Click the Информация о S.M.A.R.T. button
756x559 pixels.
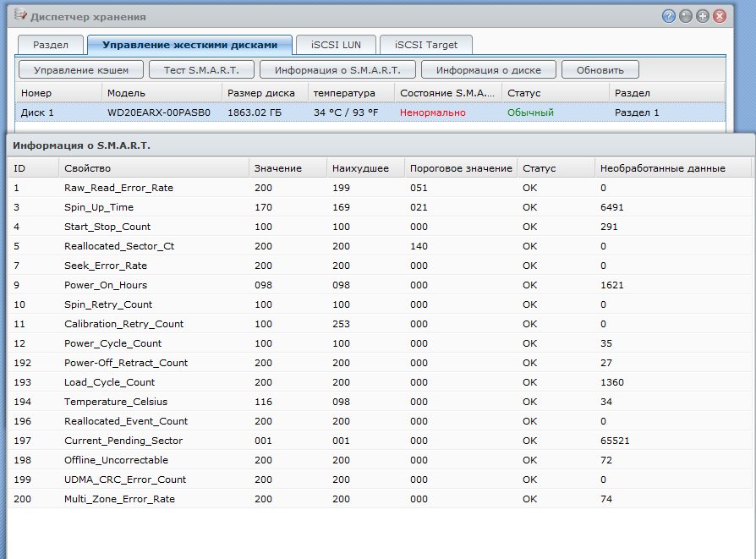337,70
